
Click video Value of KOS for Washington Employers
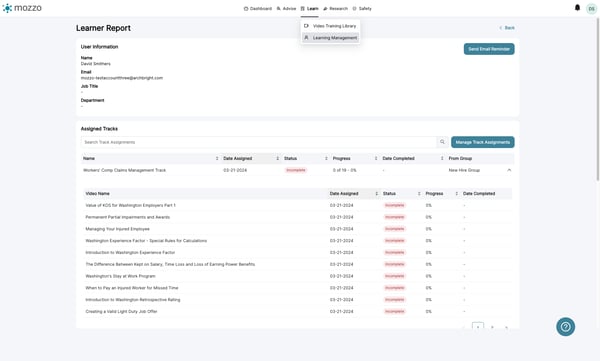pos(130,206)
